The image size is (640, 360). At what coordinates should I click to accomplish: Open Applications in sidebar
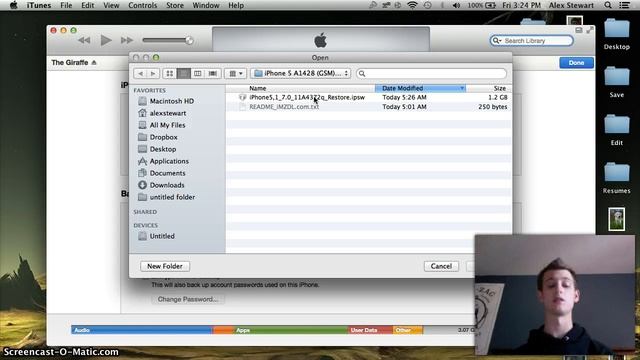169,161
